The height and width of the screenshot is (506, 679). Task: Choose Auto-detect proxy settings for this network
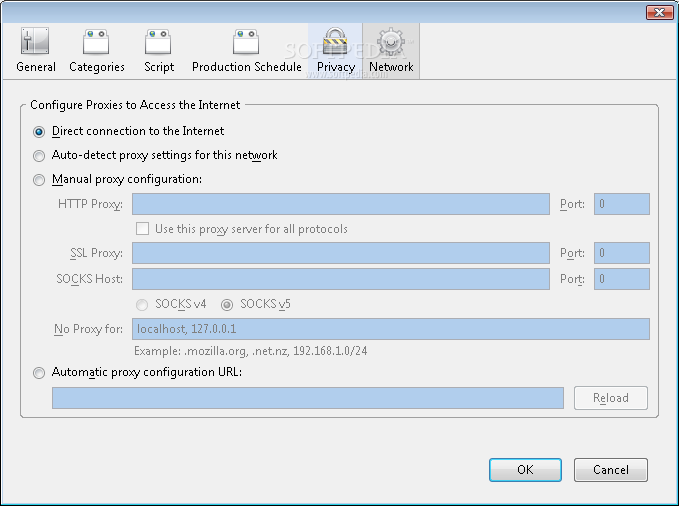[x=39, y=156]
